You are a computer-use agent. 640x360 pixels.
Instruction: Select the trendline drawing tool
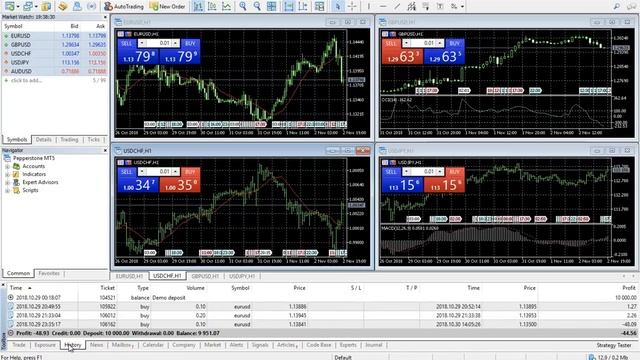[397, 6]
